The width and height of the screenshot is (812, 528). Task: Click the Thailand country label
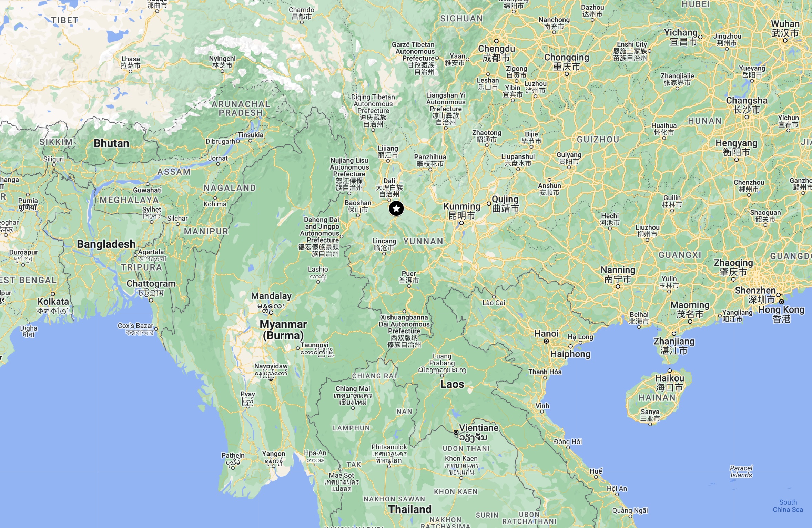point(410,509)
